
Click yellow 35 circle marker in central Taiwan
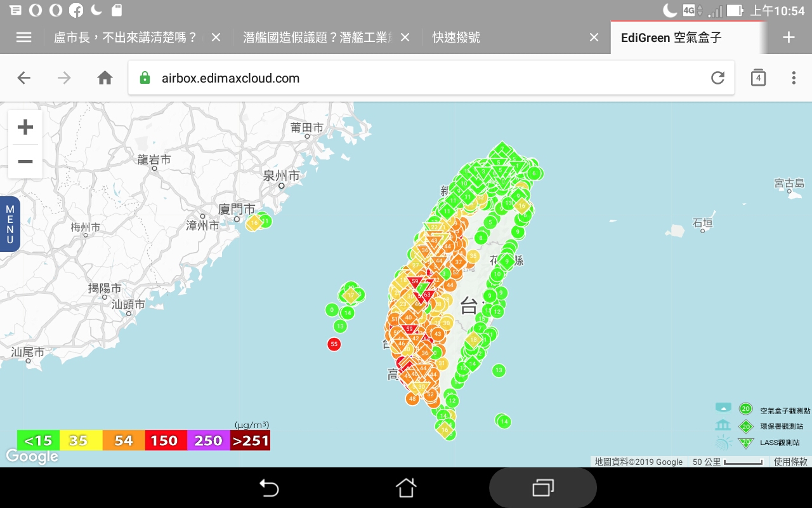coord(473,256)
